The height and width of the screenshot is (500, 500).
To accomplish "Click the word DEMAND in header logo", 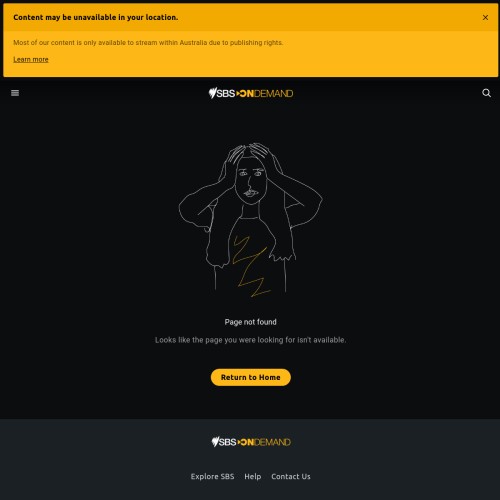I will 273,94.
